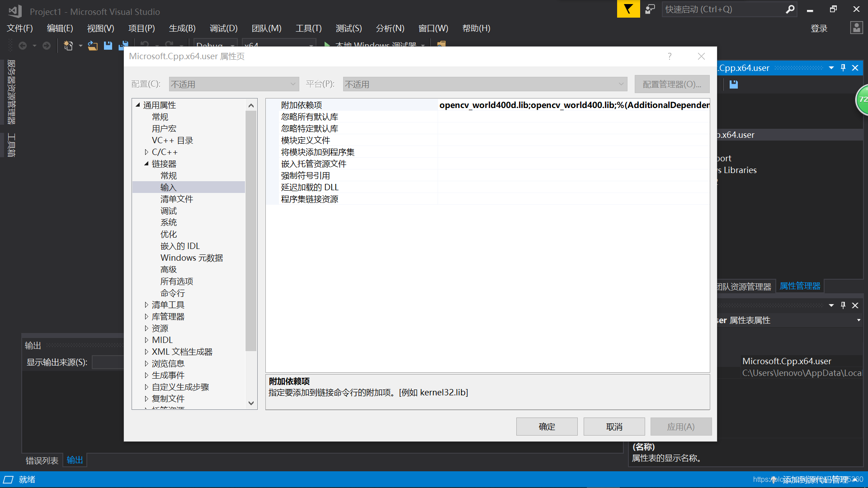The image size is (868, 488).
Task: Click the 应用(A) button
Action: tap(681, 427)
